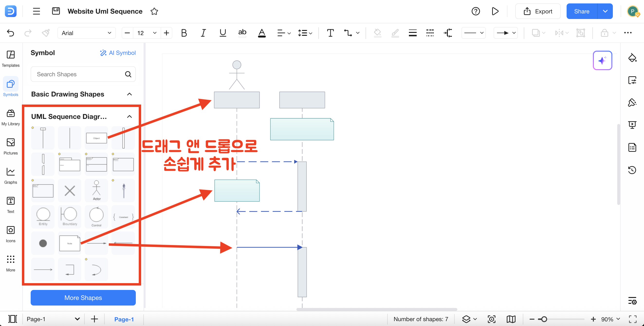Open the Graphs sidebar panel
644x326 pixels.
[10, 176]
